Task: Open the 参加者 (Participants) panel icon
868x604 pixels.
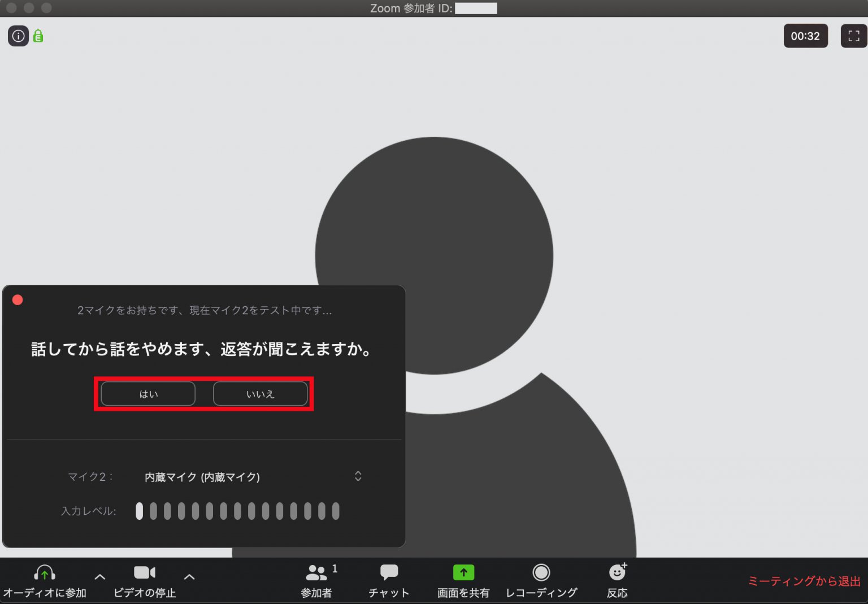Action: coord(316,573)
